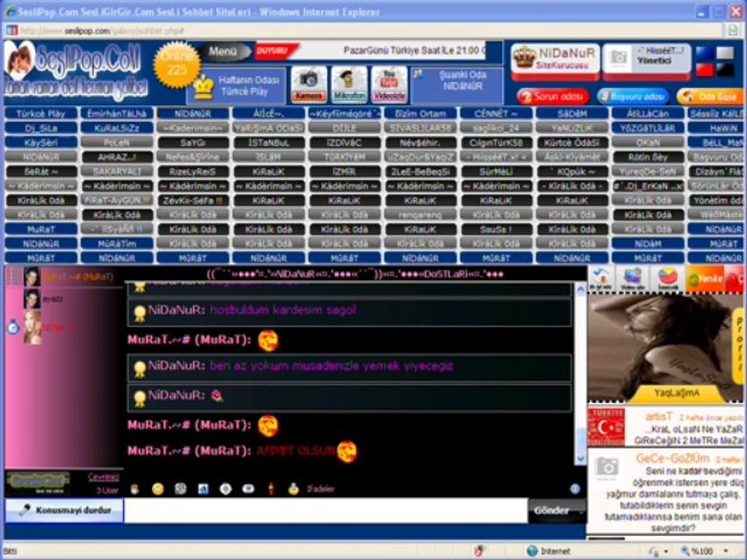Join the Bizim Ortam room
Image resolution: width=747 pixels, height=560 pixels.
tap(420, 114)
